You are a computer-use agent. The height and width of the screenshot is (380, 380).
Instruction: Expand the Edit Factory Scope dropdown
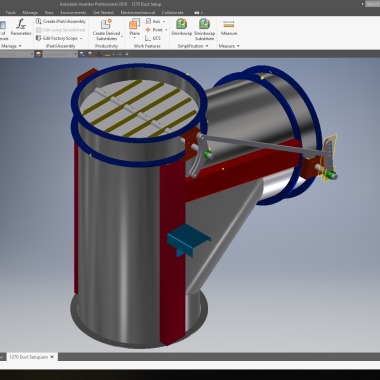click(x=81, y=38)
